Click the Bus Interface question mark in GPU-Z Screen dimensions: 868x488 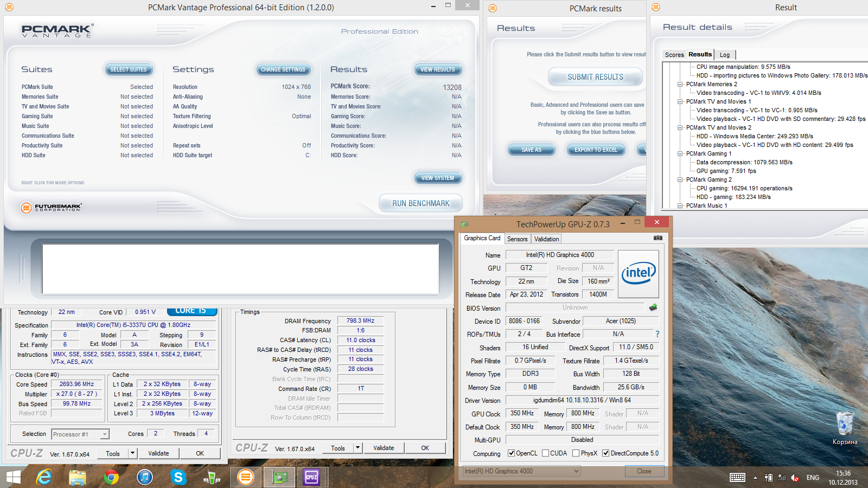click(658, 334)
